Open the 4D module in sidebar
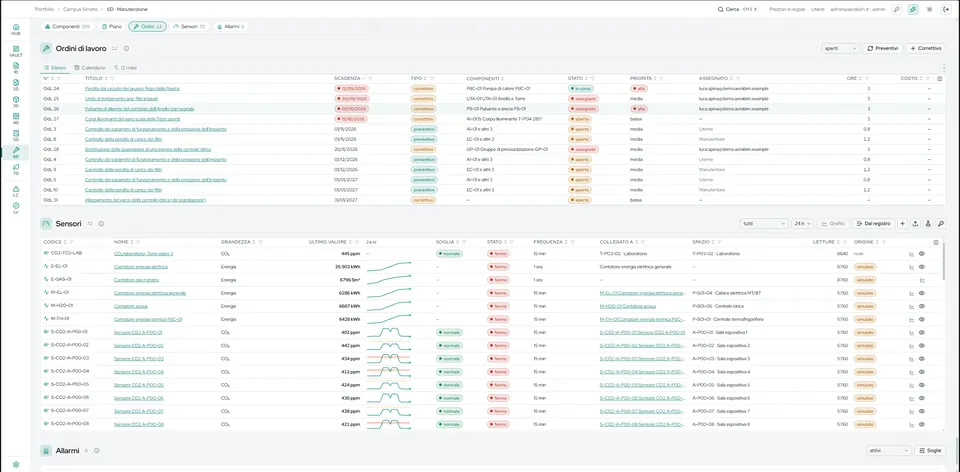 [x=16, y=118]
